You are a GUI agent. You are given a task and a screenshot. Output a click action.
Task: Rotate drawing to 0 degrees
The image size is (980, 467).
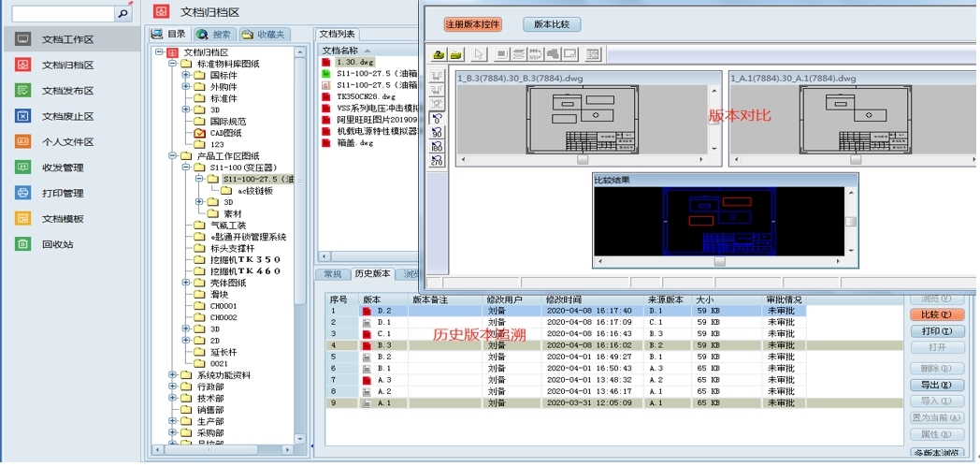[438, 118]
